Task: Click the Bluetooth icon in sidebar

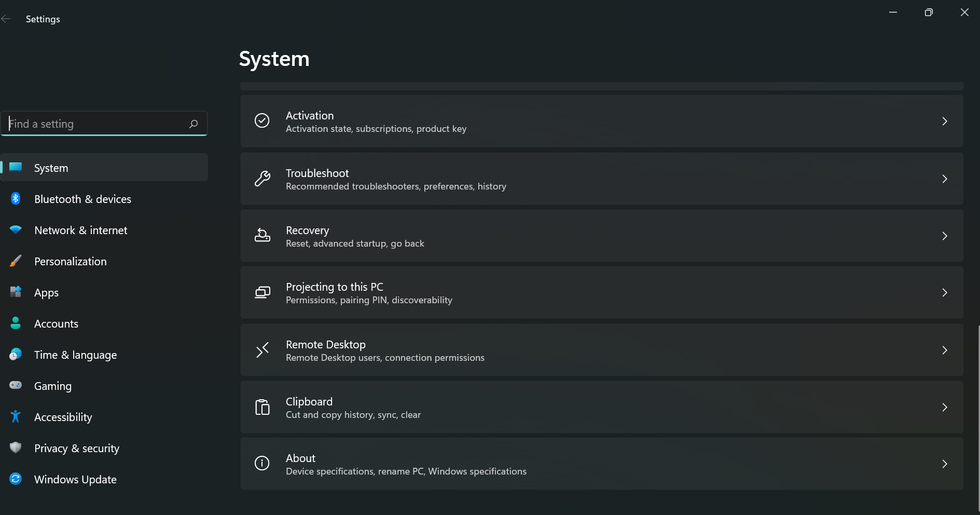Action: 16,198
